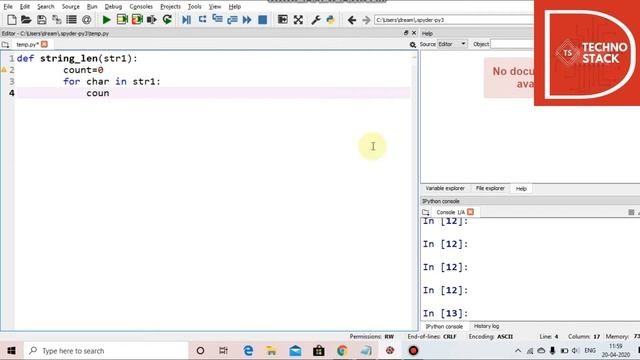Screen dimensions: 640x360
Task: Switch to History log tab
Action: tap(487, 327)
